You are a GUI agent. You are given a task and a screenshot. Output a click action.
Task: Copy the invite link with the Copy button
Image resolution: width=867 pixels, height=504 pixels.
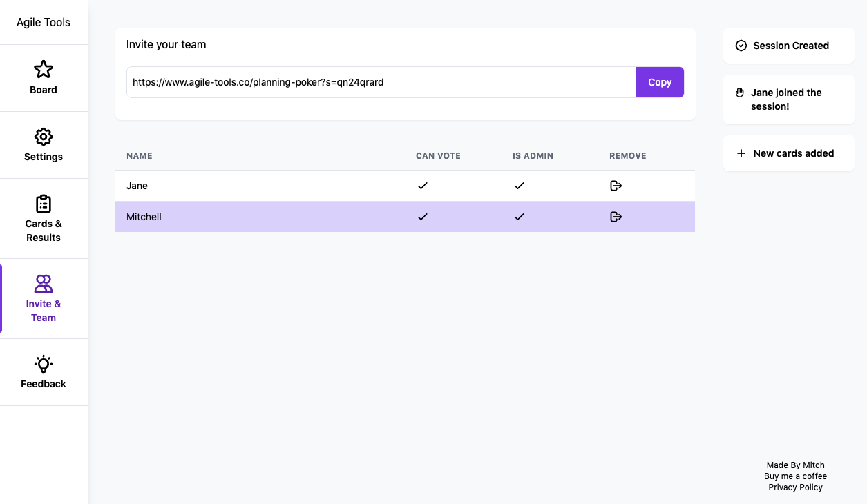click(660, 82)
